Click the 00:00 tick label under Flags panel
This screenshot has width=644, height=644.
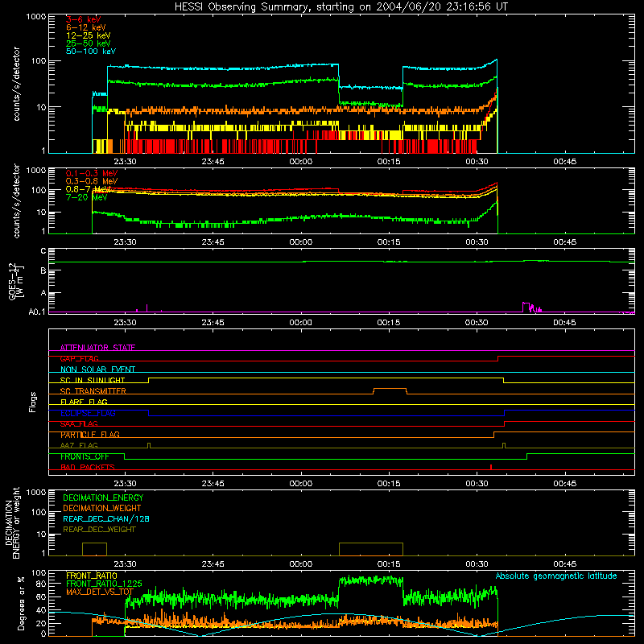point(300,484)
